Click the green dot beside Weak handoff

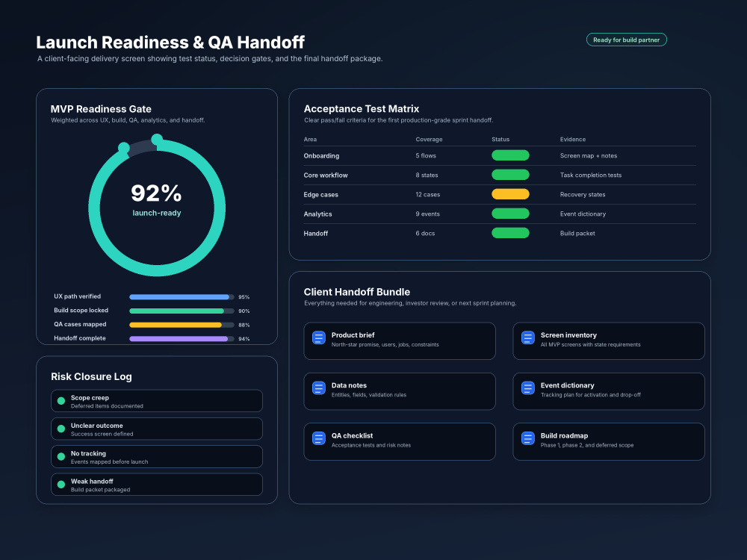pos(61,485)
